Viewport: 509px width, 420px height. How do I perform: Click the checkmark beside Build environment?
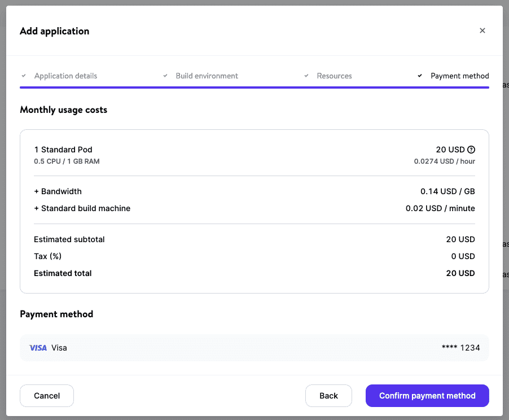pyautogui.click(x=165, y=76)
